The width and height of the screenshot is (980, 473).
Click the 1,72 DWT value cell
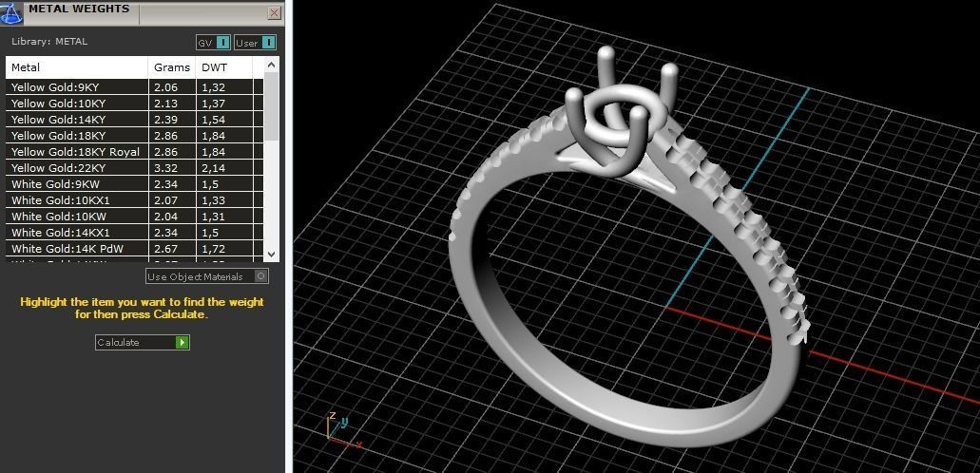223,249
